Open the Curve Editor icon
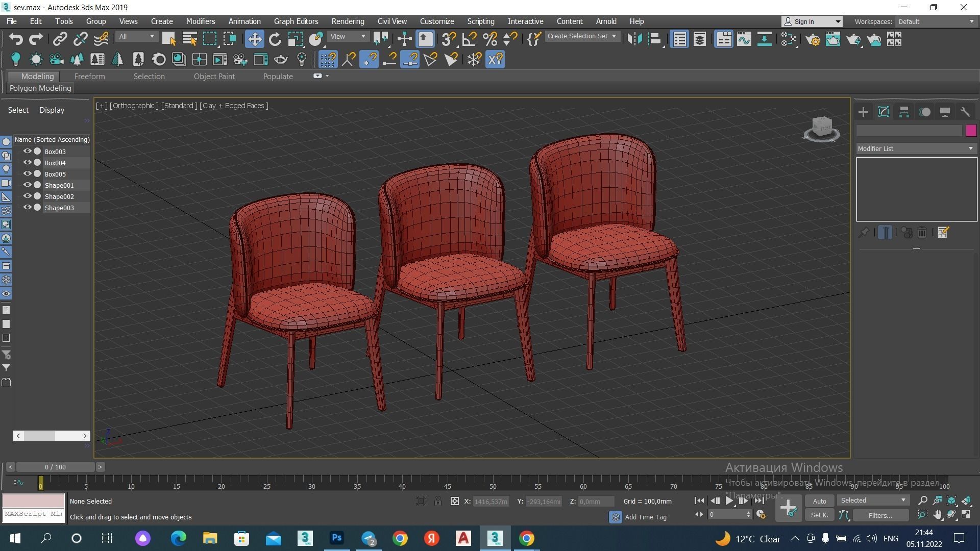Screen dimensions: 980x551 pos(744,39)
